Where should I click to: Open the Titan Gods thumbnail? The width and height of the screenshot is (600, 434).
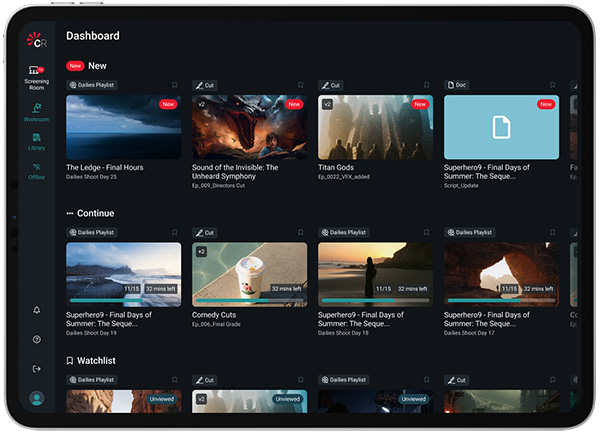click(376, 127)
